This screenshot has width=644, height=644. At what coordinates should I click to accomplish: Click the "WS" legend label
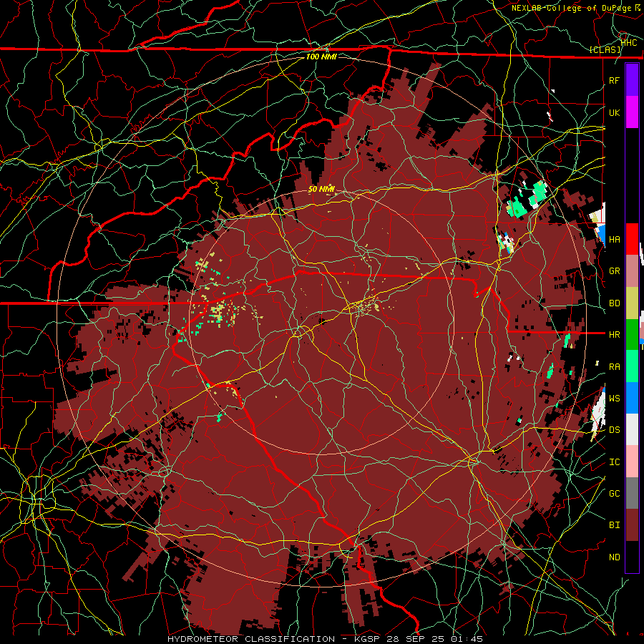614,398
